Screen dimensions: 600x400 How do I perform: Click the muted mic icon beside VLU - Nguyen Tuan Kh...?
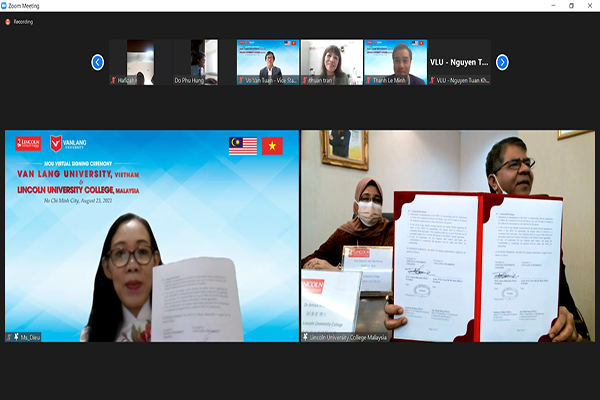tap(432, 80)
